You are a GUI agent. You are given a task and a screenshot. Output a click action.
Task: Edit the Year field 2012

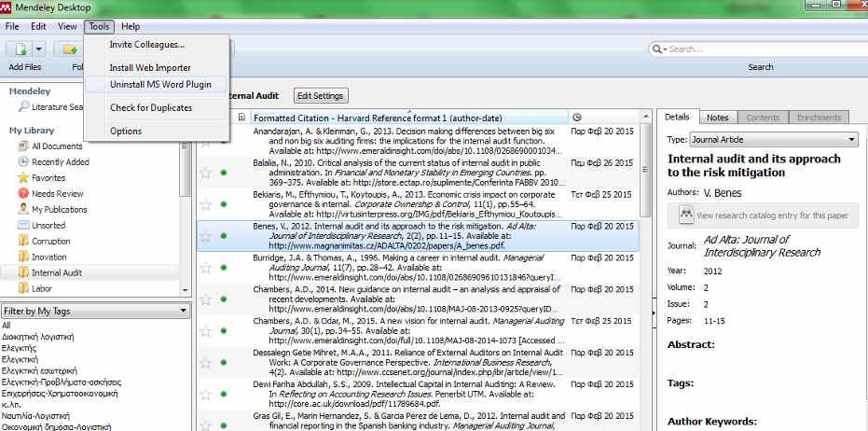click(713, 271)
